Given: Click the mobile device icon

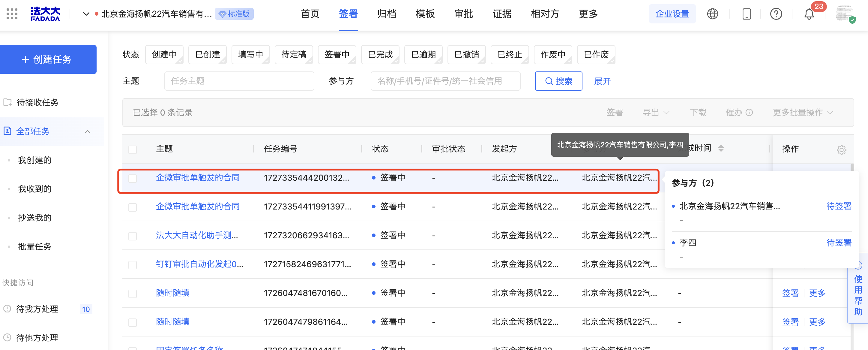Looking at the screenshot, I should (x=747, y=14).
